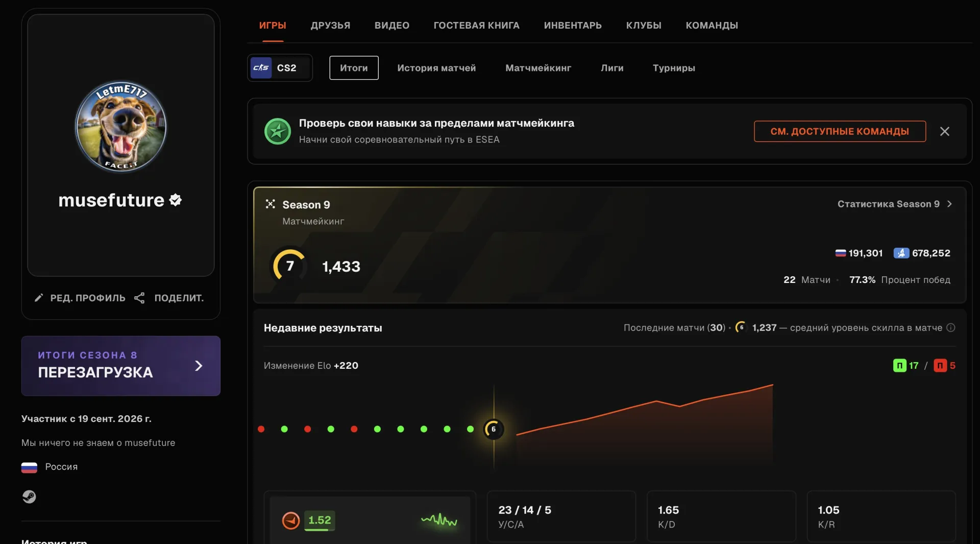Select the Итоги sub-tab

tap(354, 67)
